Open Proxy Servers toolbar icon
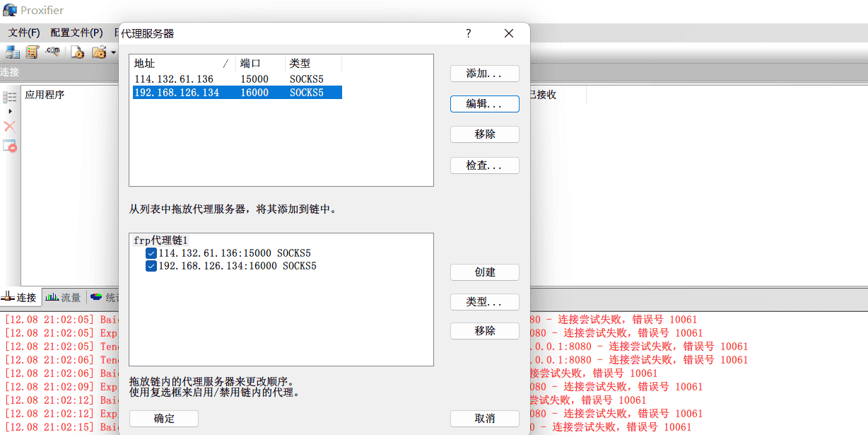This screenshot has height=435, width=868. pos(12,52)
